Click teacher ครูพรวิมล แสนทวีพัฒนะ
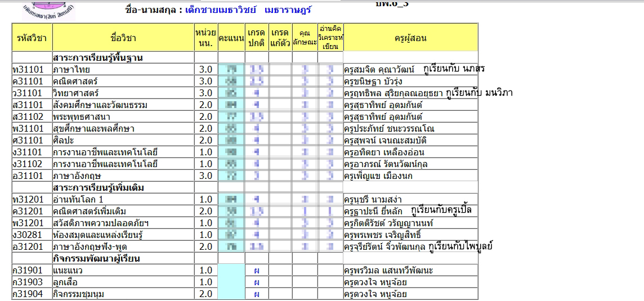 click(388, 271)
